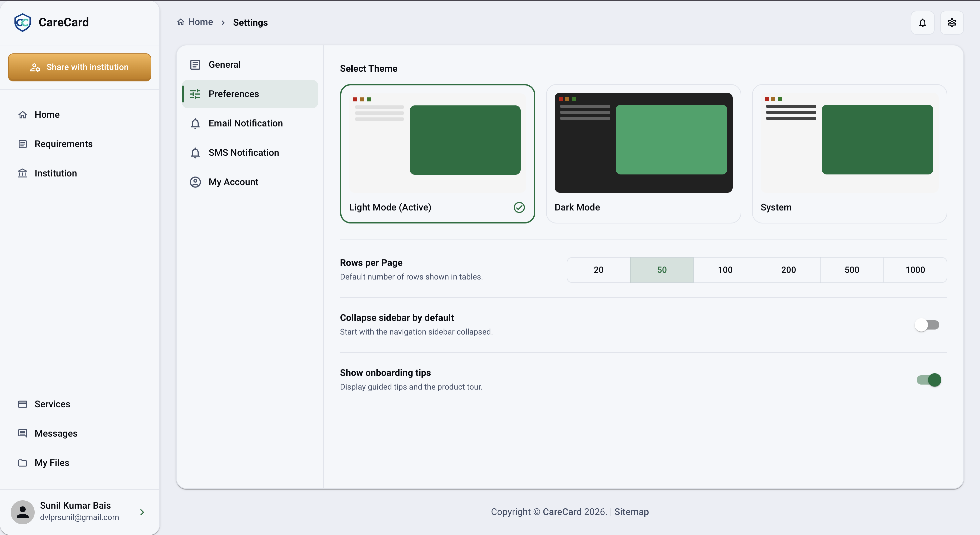Click the CareCard shield logo

22,22
